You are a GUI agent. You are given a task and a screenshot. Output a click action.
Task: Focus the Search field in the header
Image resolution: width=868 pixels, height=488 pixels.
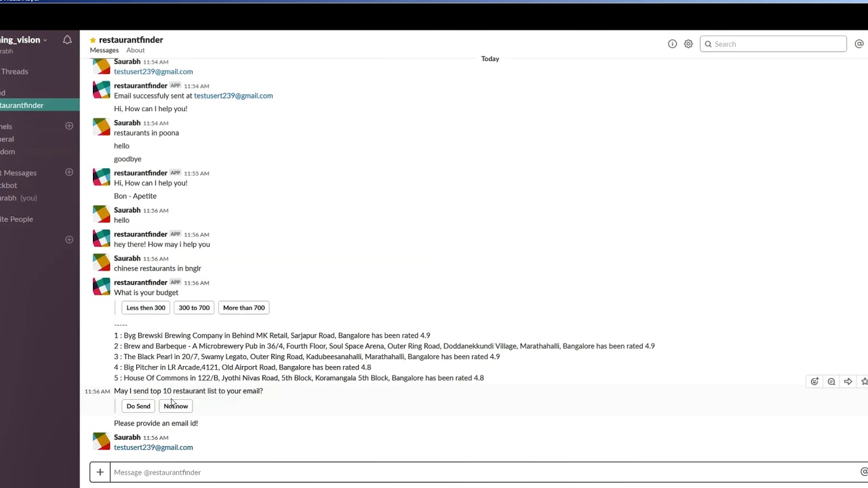[x=773, y=44]
